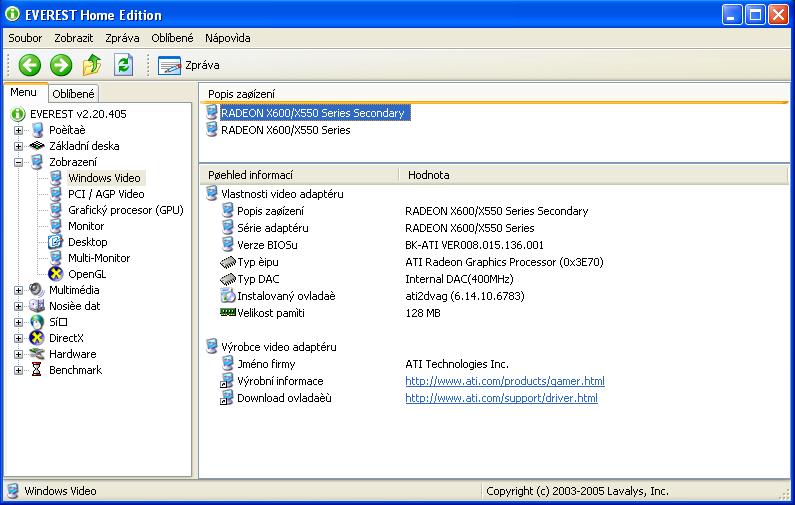Click the Multimédia speaker icon

coord(37,290)
